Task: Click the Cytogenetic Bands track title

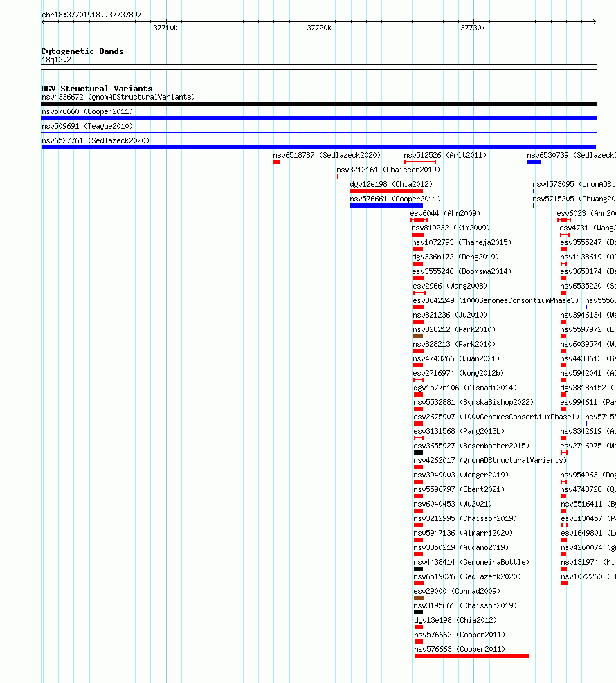Action: (82, 51)
